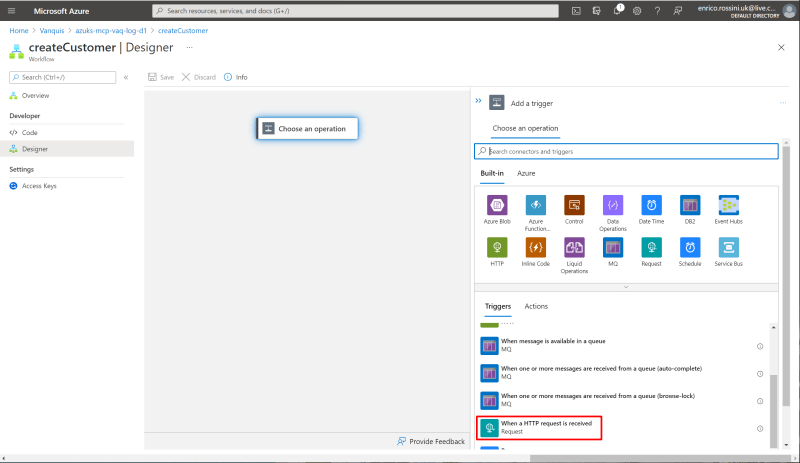The image size is (800, 463).
Task: Click the Save toolbar button
Action: point(161,77)
